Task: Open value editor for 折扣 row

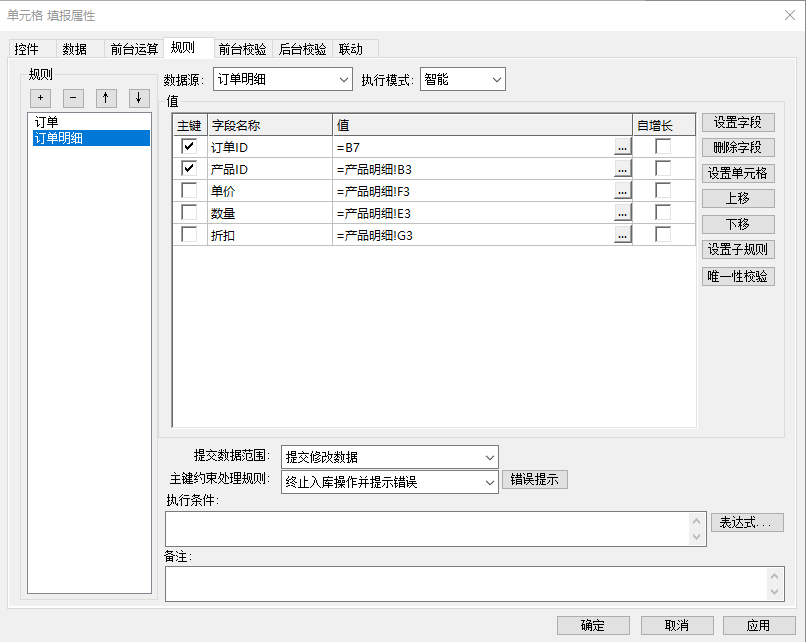Action: [x=623, y=235]
